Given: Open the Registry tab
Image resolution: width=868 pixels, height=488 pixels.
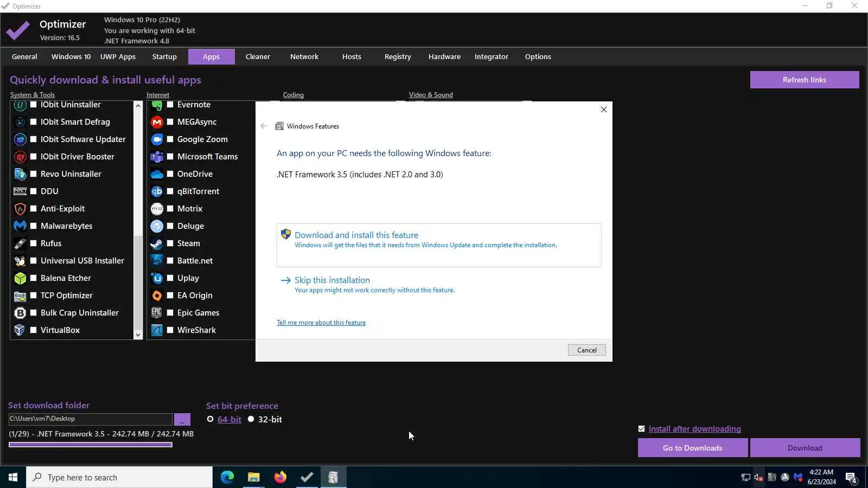Looking at the screenshot, I should point(398,56).
